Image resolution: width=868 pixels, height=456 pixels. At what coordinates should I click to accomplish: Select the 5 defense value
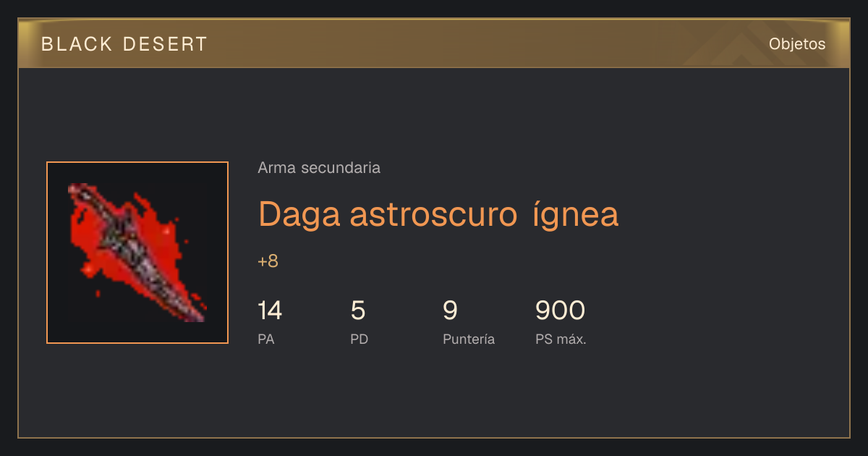coord(358,311)
